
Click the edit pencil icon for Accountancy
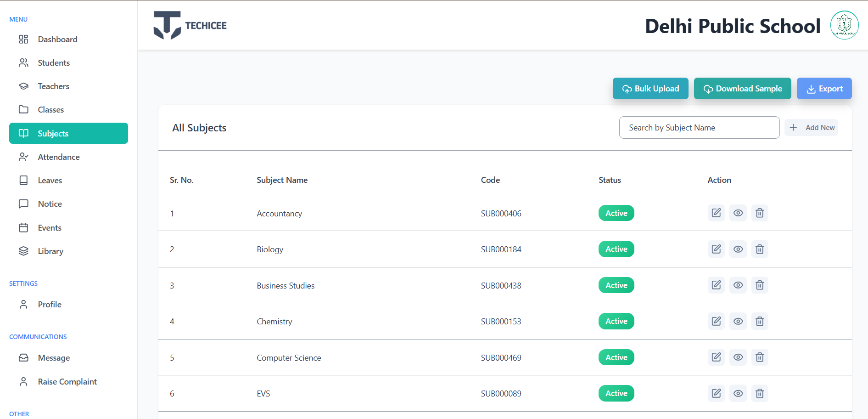pyautogui.click(x=716, y=213)
